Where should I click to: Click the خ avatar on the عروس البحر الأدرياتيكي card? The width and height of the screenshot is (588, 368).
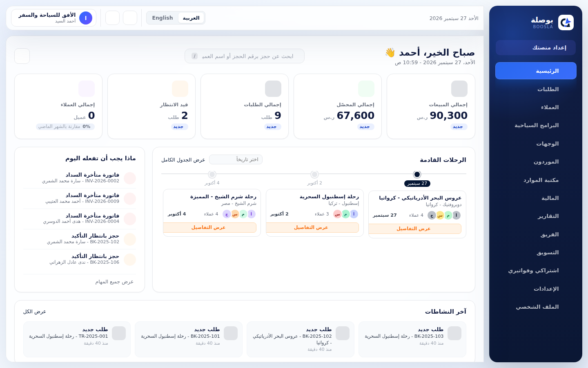point(432,215)
